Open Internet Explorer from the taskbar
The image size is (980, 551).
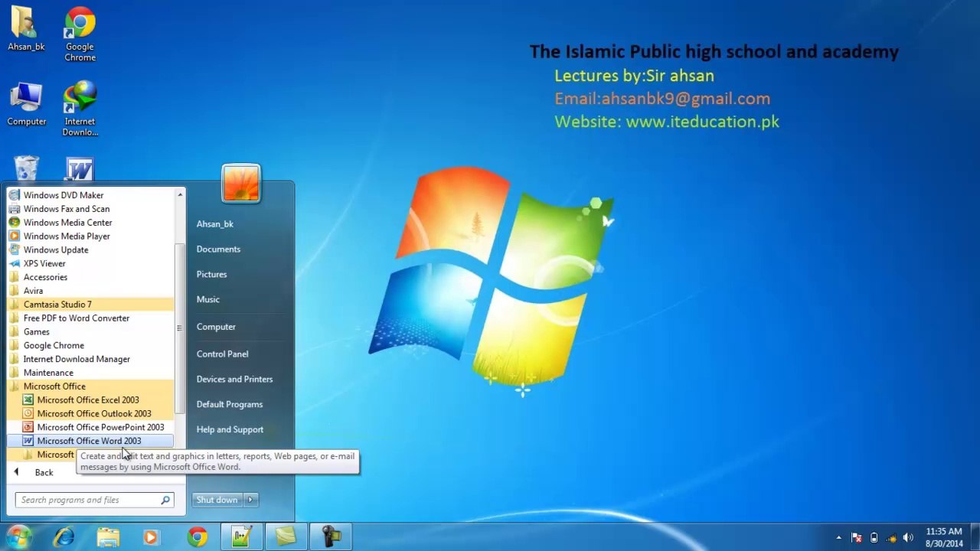pos(64,537)
